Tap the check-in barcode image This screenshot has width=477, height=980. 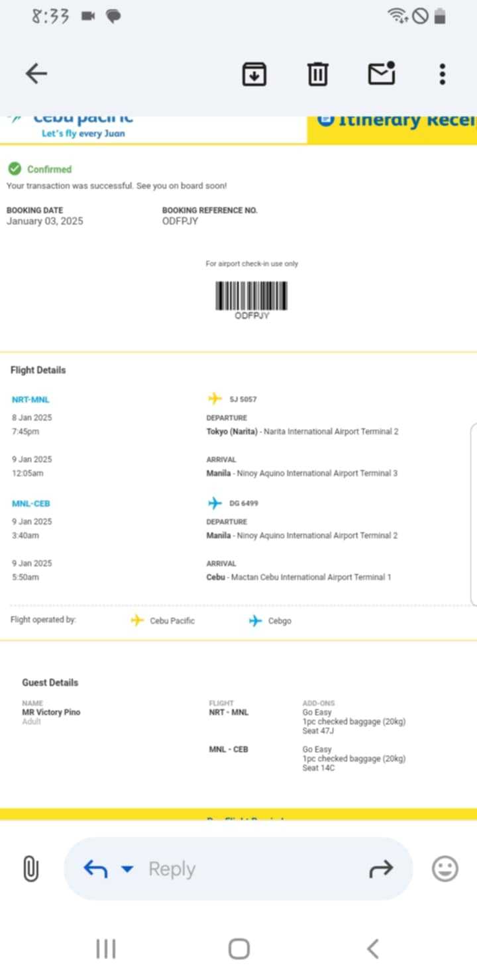pos(252,296)
